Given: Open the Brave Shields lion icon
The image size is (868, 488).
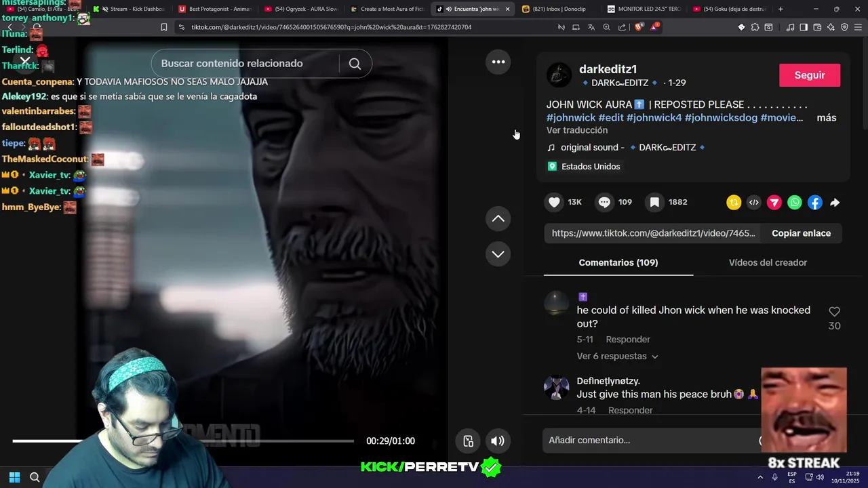Looking at the screenshot, I should (x=638, y=27).
